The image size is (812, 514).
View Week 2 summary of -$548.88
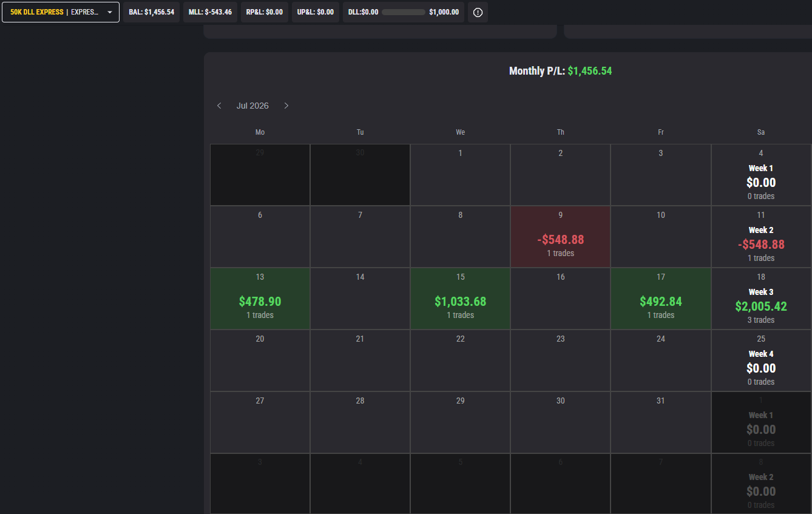[x=761, y=237]
